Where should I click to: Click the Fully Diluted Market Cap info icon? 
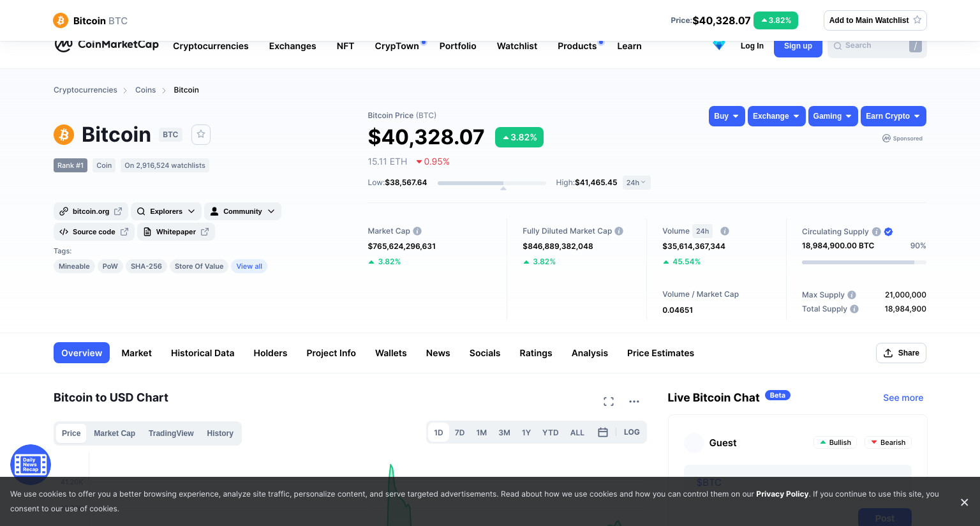pos(619,231)
